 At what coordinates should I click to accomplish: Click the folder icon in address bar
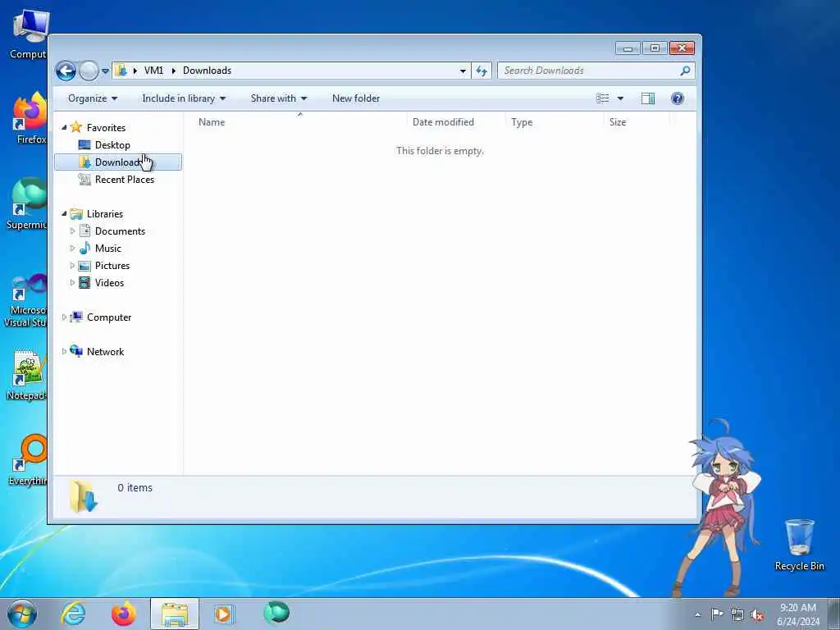(x=121, y=71)
